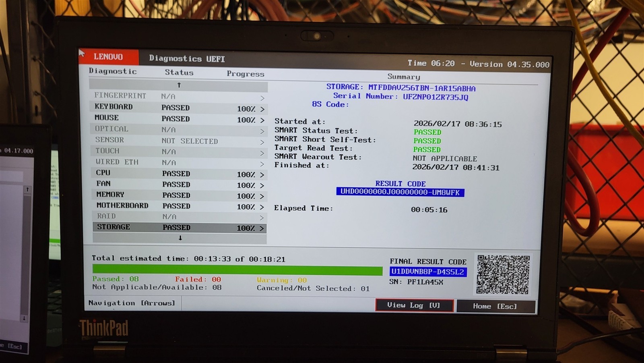Select the MEMORY diagnostic row
The height and width of the screenshot is (363, 644).
[179, 195]
